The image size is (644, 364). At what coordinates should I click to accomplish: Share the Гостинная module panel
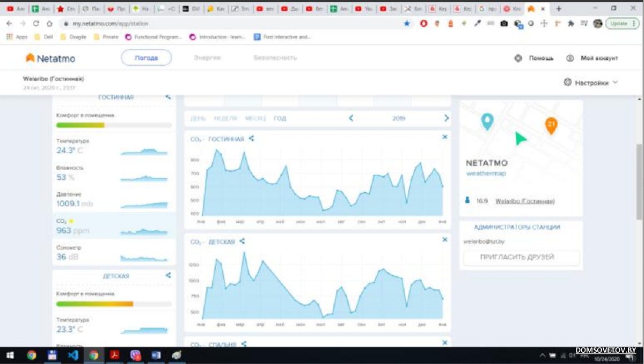coord(168,97)
